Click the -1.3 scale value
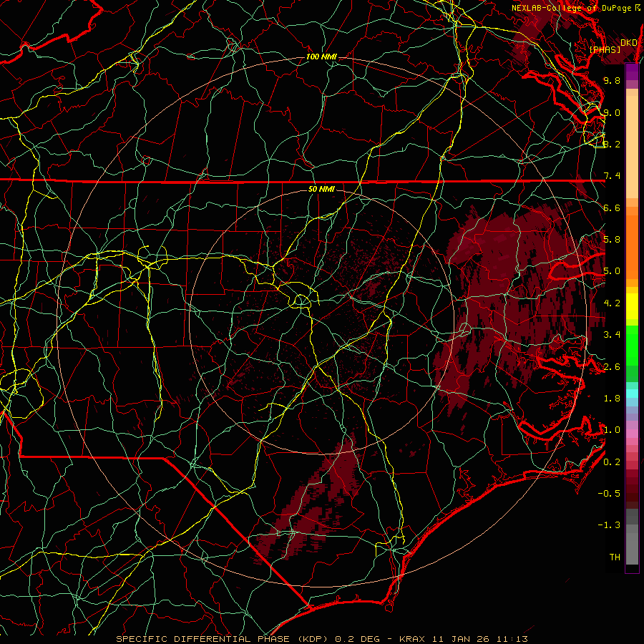Viewport: 644px width, 644px height. (609, 525)
